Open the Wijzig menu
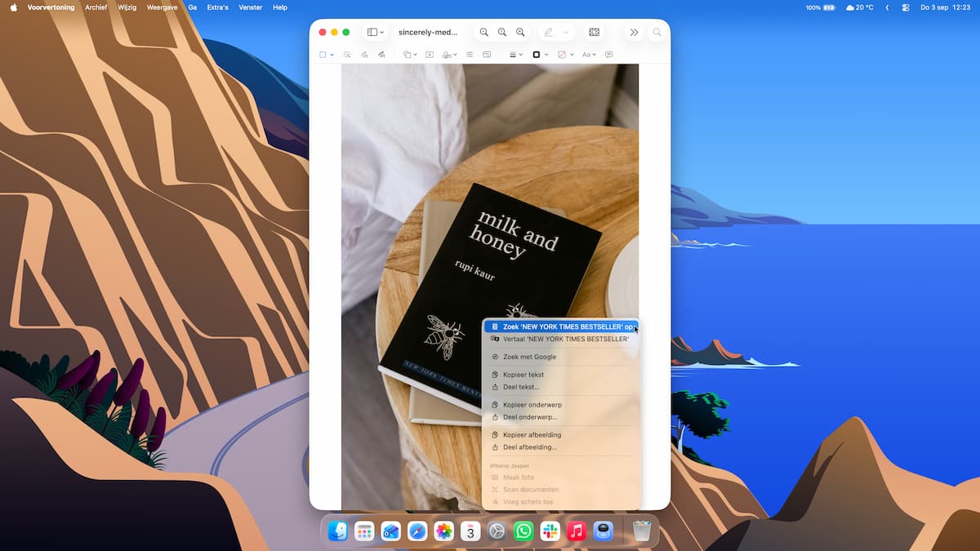The height and width of the screenshot is (551, 980). coord(127,7)
